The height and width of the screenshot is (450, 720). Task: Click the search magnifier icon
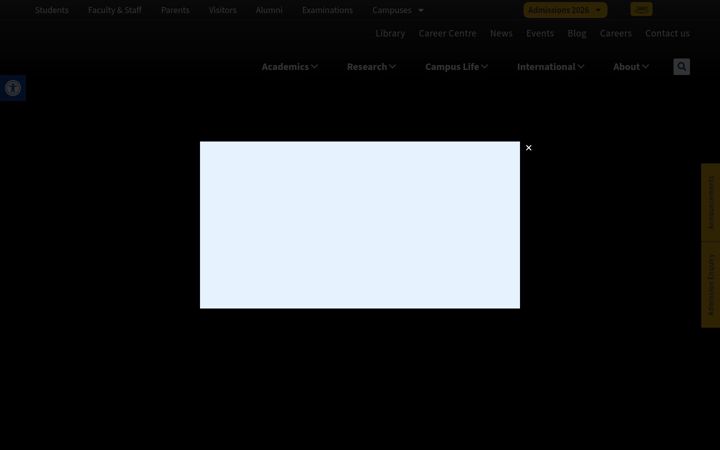pyautogui.click(x=681, y=67)
